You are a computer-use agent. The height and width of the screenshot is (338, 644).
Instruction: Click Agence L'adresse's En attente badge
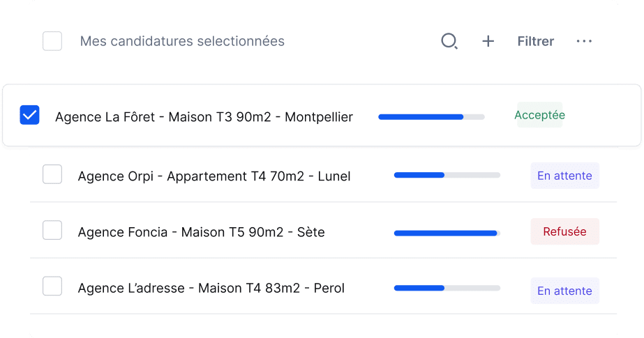click(564, 291)
